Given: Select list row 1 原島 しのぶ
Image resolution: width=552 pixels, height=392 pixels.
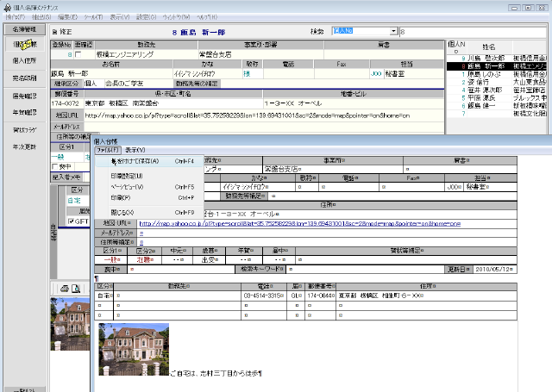Looking at the screenshot, I should (497, 74).
